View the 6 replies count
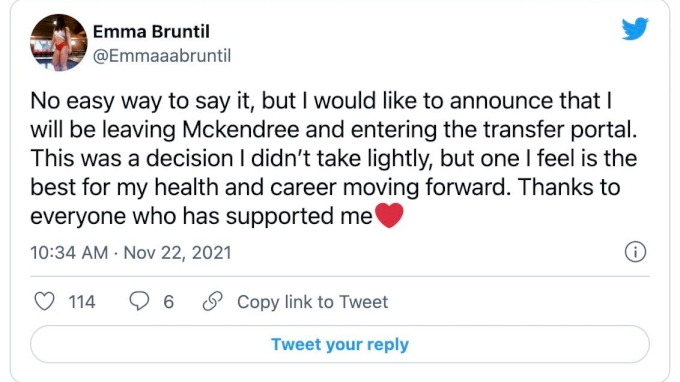Viewport: 680px width, 382px height. tap(169, 302)
